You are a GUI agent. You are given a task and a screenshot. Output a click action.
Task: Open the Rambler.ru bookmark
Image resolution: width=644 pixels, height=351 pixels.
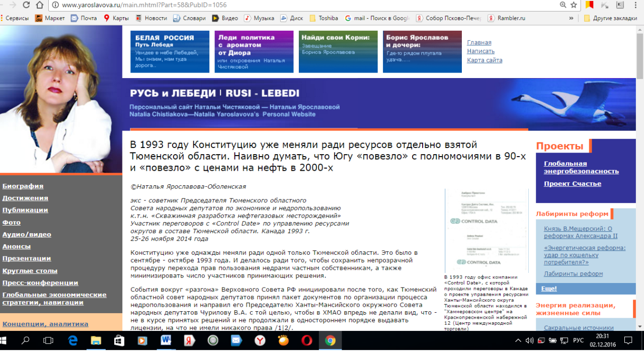tap(506, 18)
